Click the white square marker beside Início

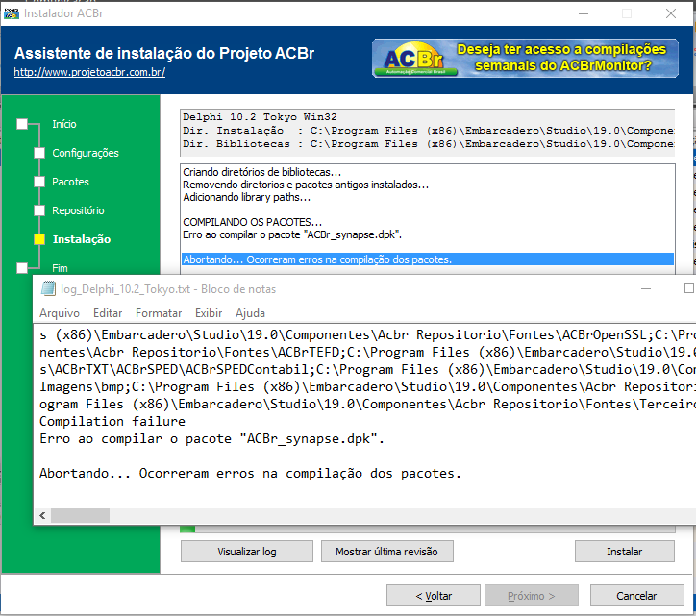tap(22, 124)
